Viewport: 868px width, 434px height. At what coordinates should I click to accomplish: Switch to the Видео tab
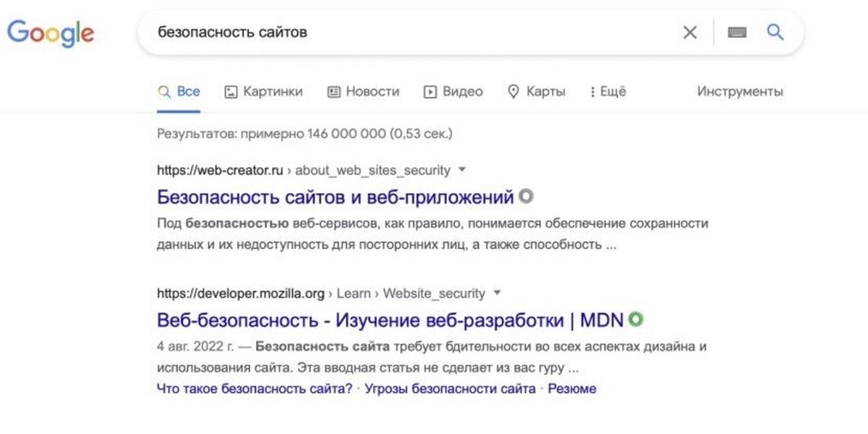click(x=453, y=92)
